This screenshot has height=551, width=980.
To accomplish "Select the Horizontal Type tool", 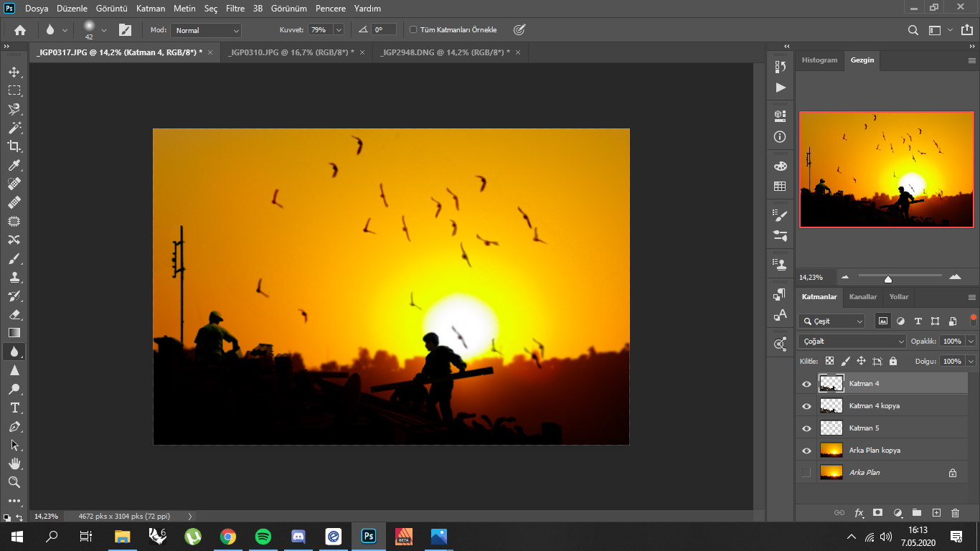I will (x=14, y=408).
